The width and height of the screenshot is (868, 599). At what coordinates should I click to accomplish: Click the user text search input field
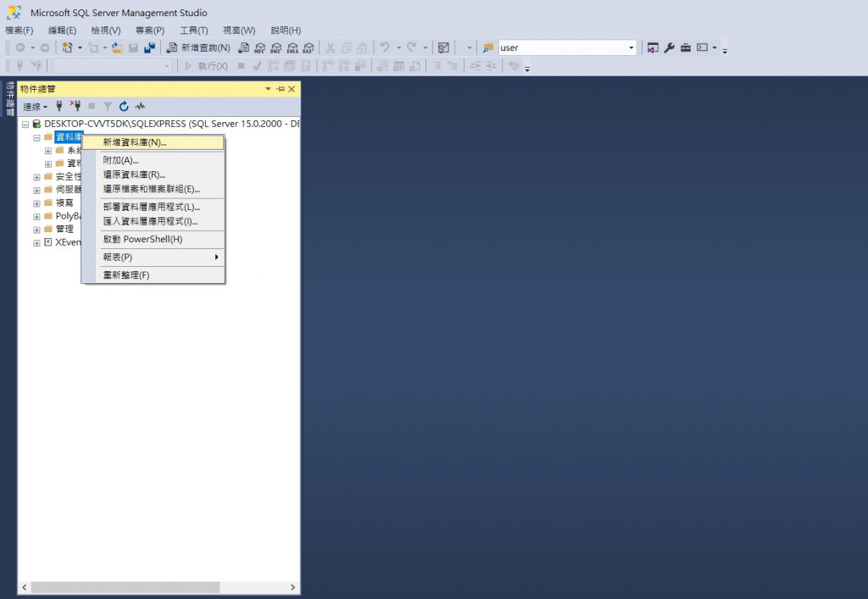point(563,48)
